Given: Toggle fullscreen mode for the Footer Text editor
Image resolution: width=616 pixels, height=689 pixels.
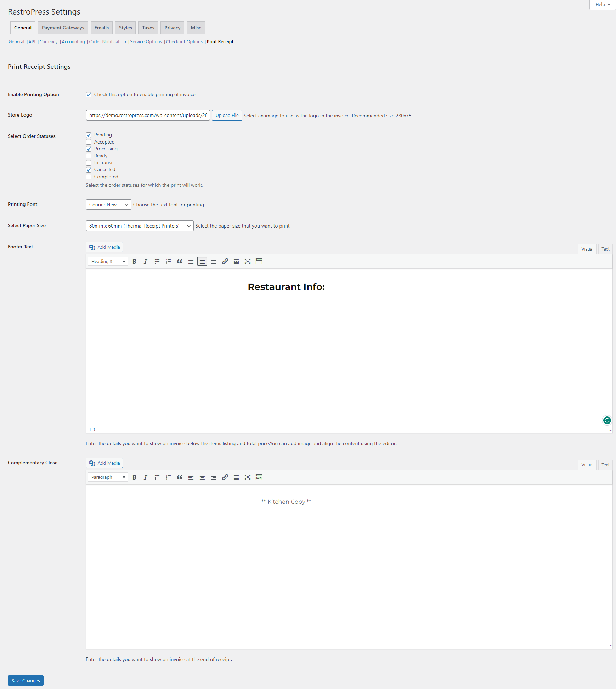Looking at the screenshot, I should point(248,261).
